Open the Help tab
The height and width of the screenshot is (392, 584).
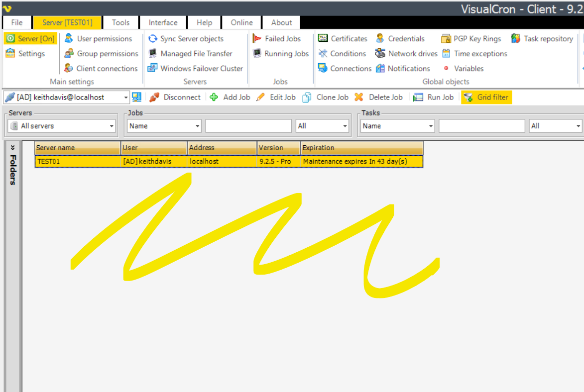(205, 22)
